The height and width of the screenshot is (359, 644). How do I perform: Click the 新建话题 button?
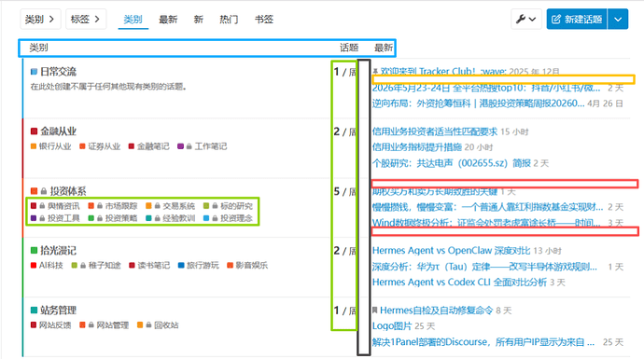tap(577, 19)
